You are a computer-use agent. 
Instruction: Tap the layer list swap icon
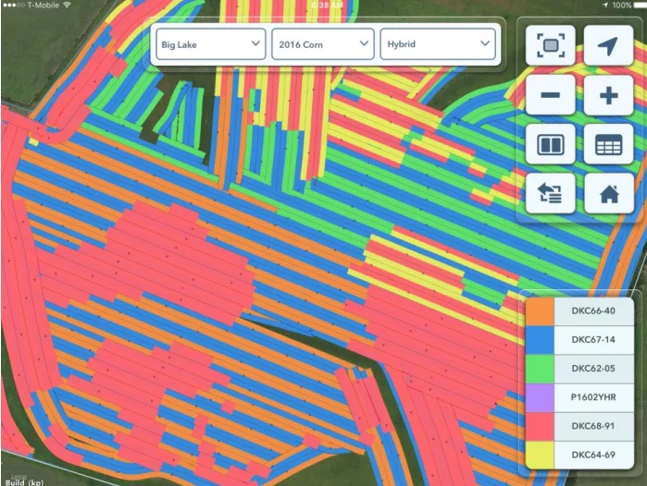click(552, 194)
